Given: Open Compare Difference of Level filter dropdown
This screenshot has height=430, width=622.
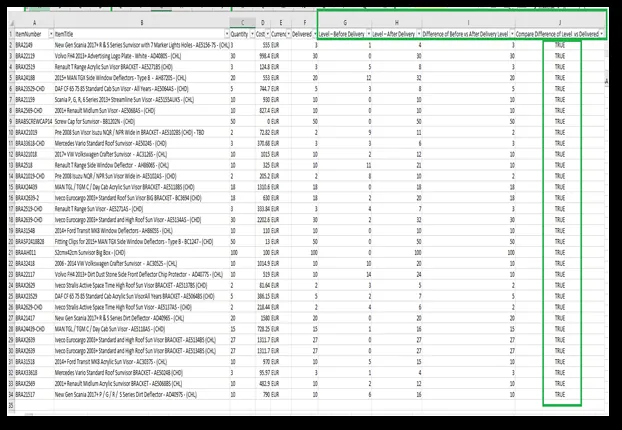Looking at the screenshot, I should coord(602,34).
